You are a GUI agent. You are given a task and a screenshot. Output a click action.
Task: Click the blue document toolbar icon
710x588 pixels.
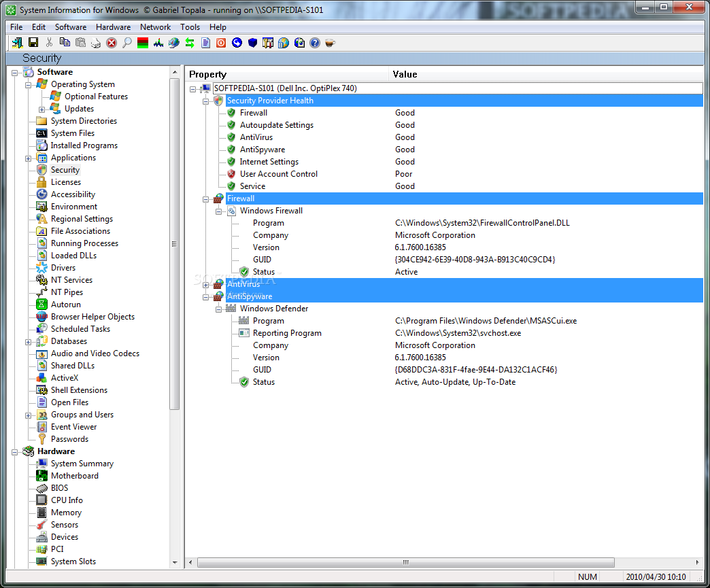205,43
